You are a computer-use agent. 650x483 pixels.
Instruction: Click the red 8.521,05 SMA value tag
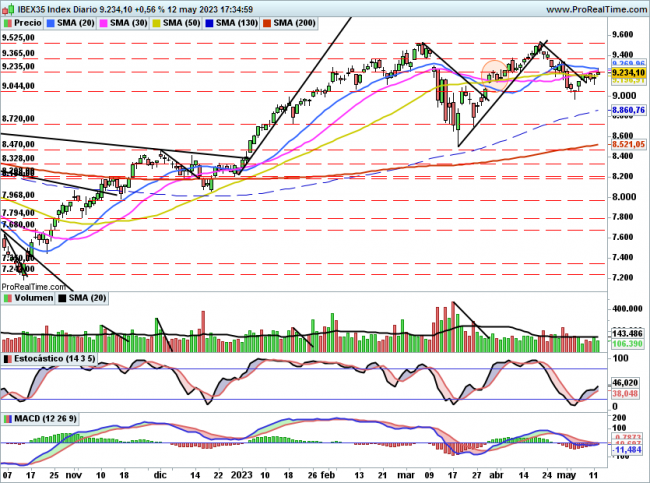[628, 144]
